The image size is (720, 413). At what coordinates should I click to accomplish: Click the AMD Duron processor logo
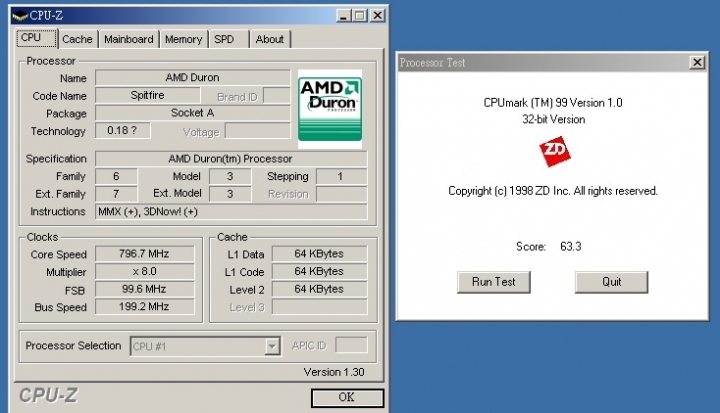tap(330, 109)
